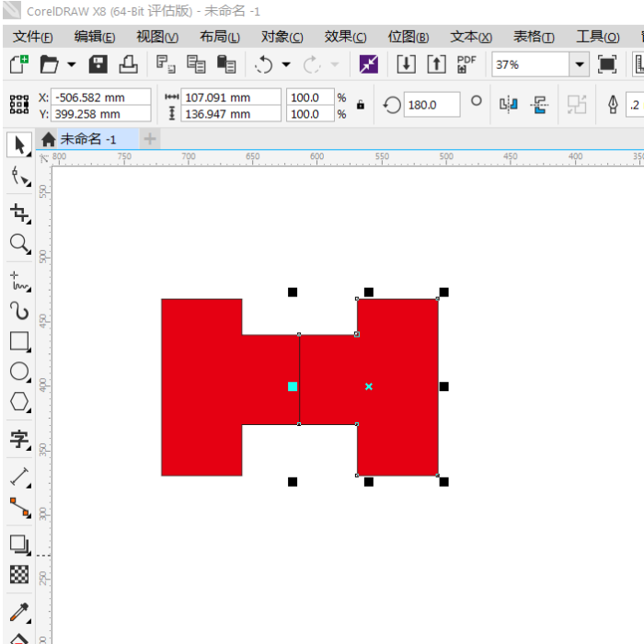Click the Copy icon
Screen dimensions: 644x644
pyautogui.click(x=196, y=64)
